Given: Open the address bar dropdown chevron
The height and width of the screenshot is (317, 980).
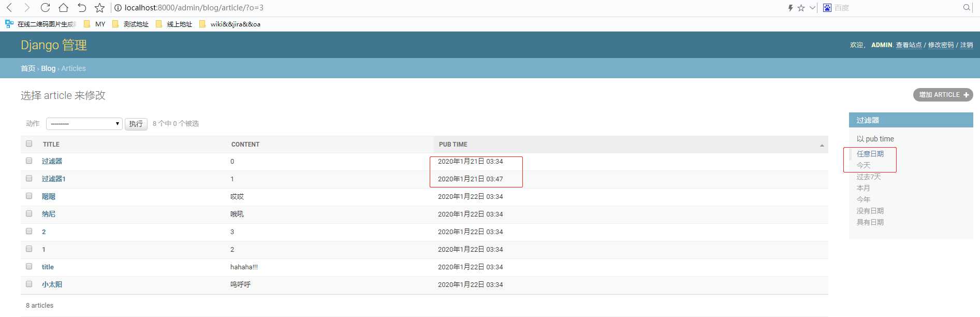Looking at the screenshot, I should 812,8.
